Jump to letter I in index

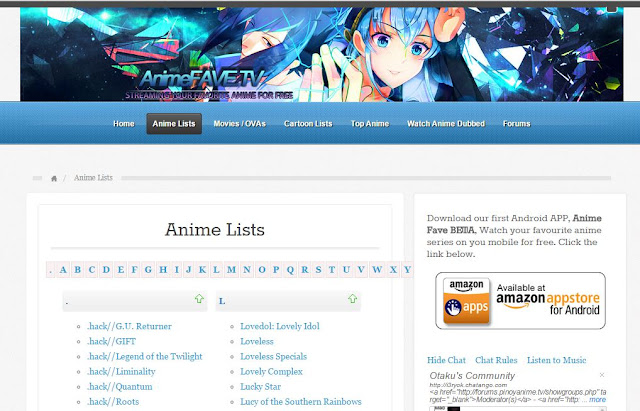pos(176,270)
